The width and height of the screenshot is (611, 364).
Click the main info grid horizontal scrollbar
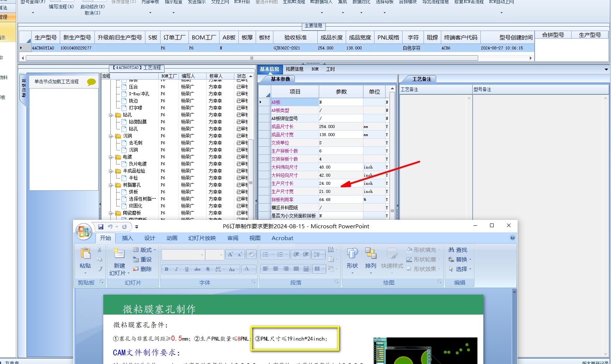pyautogui.click(x=252, y=58)
